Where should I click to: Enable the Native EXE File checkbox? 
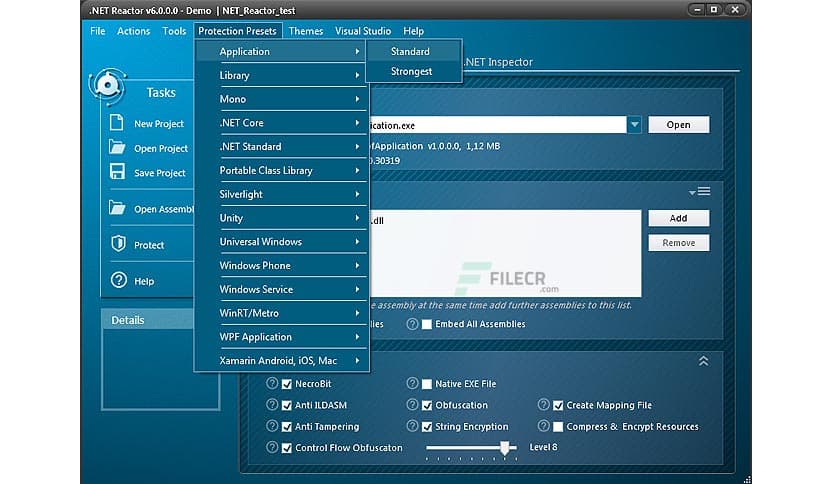pyautogui.click(x=427, y=384)
